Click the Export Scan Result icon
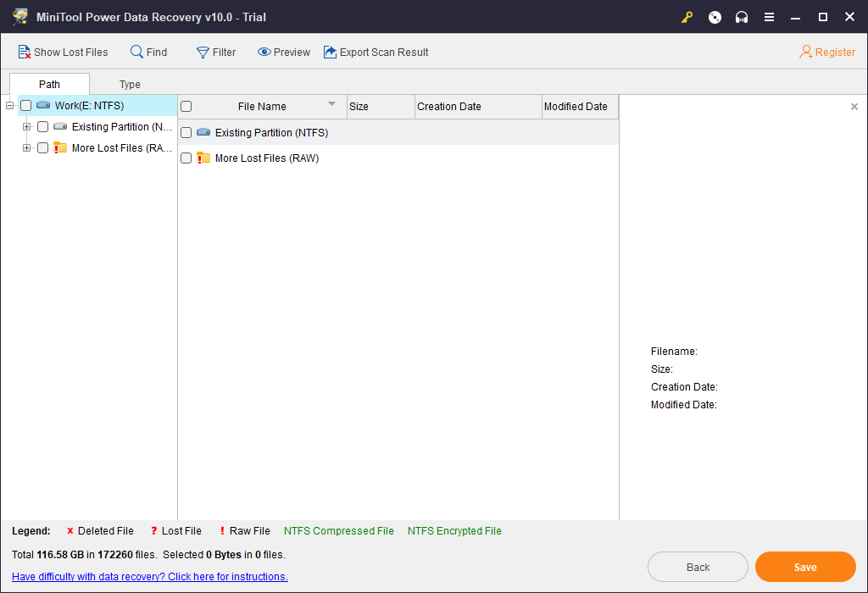The image size is (868, 593). (330, 52)
